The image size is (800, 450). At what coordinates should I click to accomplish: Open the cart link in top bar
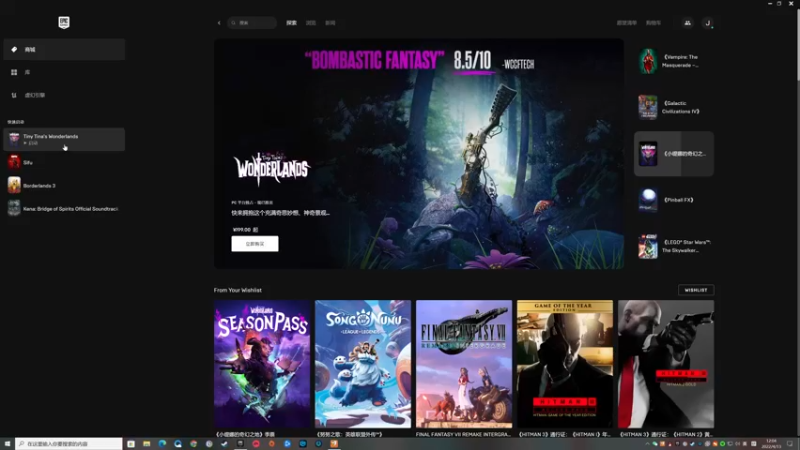[654, 23]
